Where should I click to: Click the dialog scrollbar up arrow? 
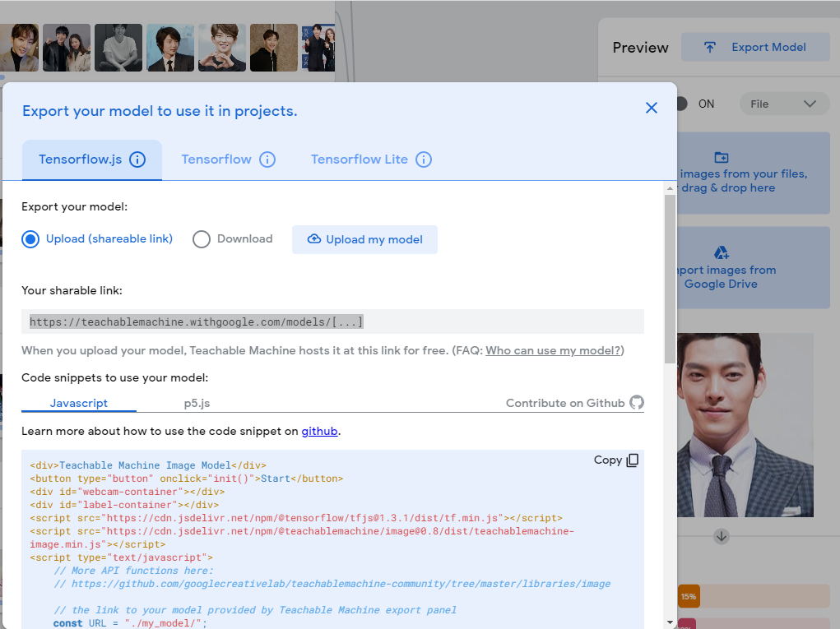point(670,188)
